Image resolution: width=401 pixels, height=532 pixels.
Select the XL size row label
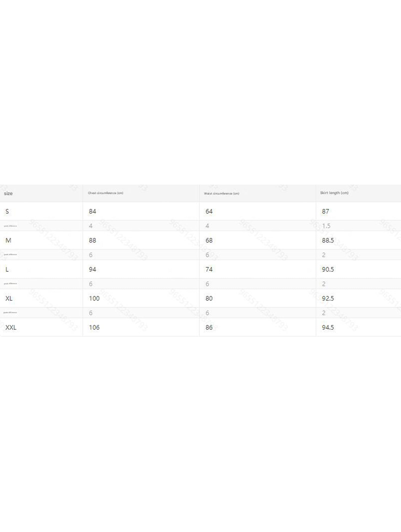click(9, 298)
